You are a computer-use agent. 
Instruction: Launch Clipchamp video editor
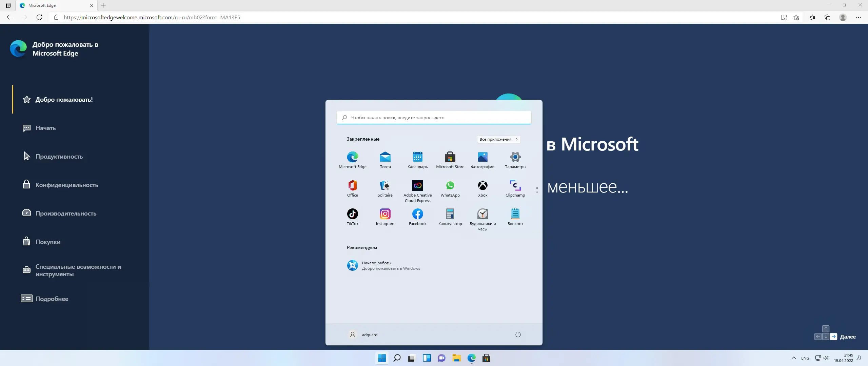[x=515, y=186]
